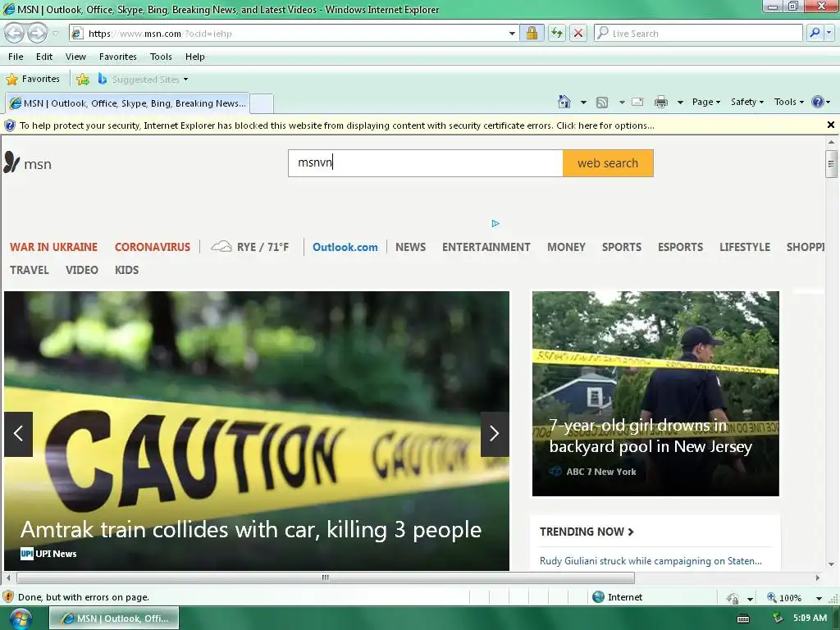
Task: Click the browser Forward arrow button
Action: [x=37, y=33]
